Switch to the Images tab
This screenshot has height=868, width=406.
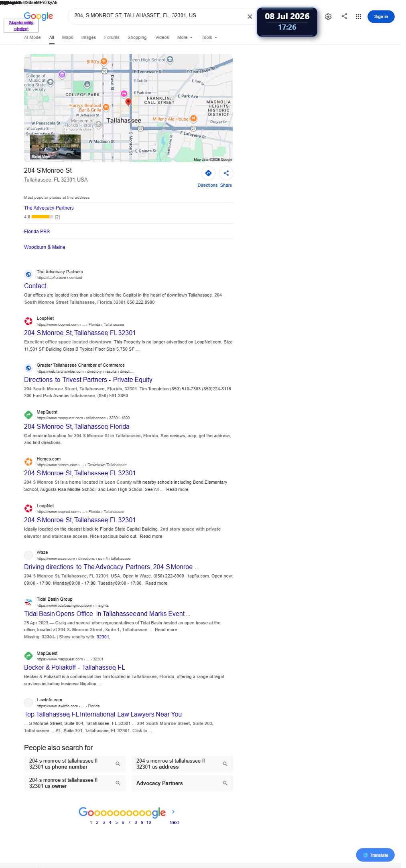89,37
